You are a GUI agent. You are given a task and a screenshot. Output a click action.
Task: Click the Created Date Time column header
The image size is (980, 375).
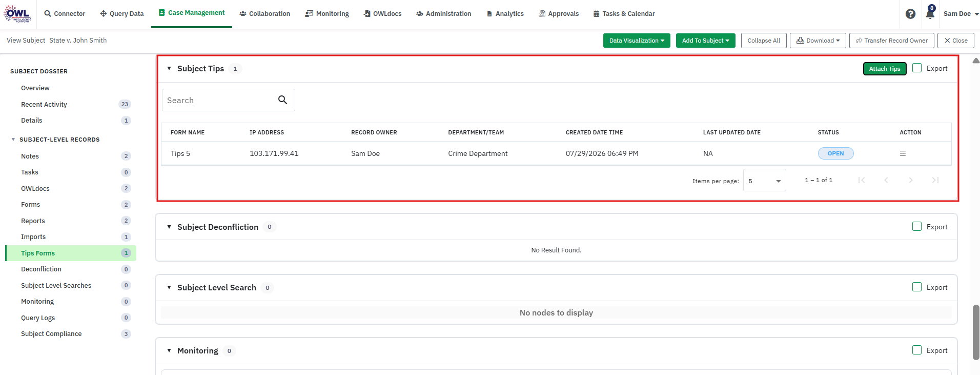[595, 132]
